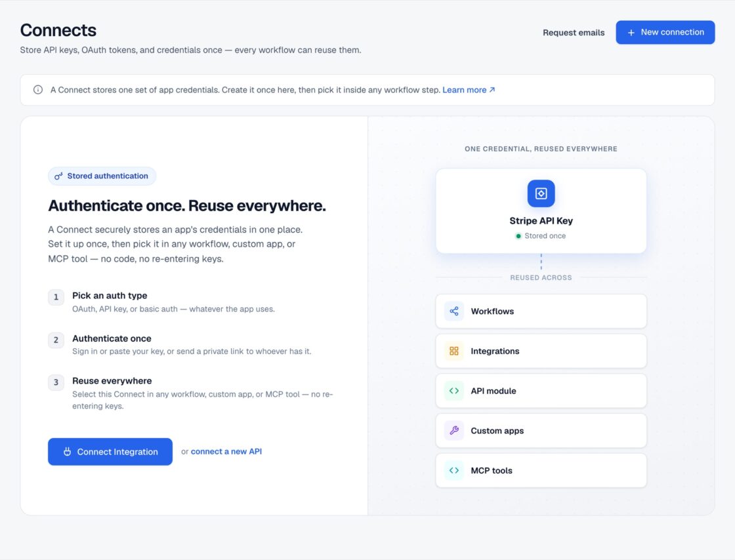
Task: Click the Sign in or paste your key description
Action: click(x=192, y=351)
